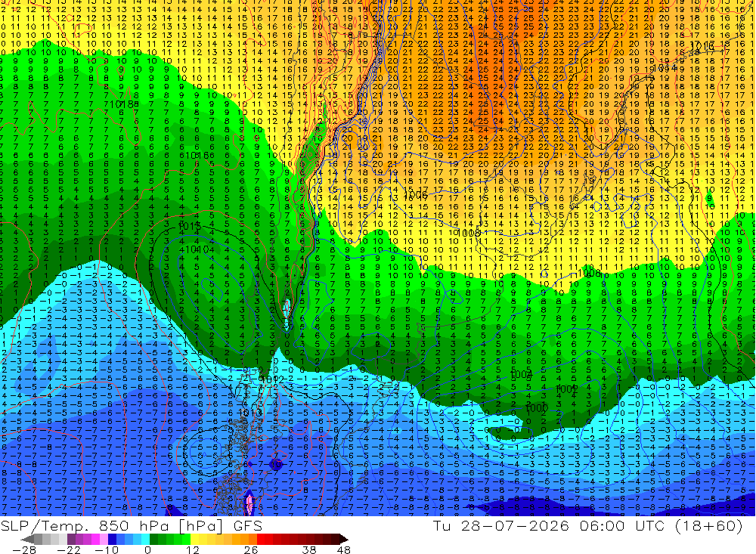Click the 12 label under the color scale
Viewport: 756px width, 554px height.
click(193, 549)
